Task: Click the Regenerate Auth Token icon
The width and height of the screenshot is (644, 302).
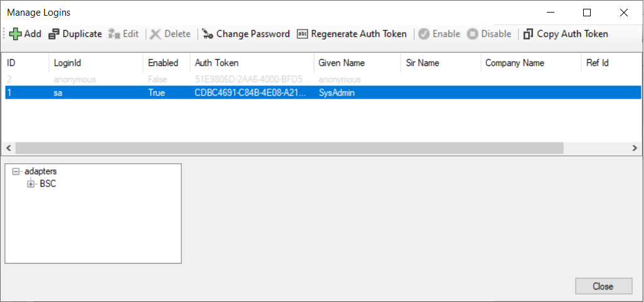Action: 302,34
